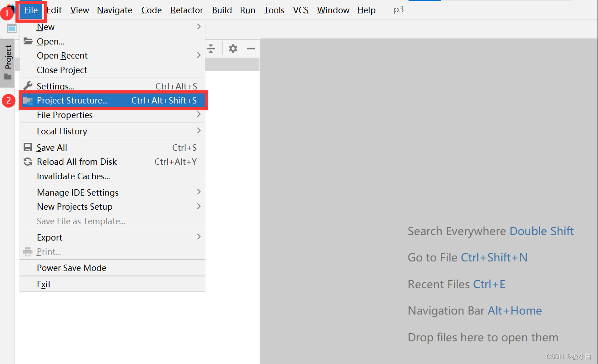Select Close Project
This screenshot has height=364, width=598.
click(112, 70)
